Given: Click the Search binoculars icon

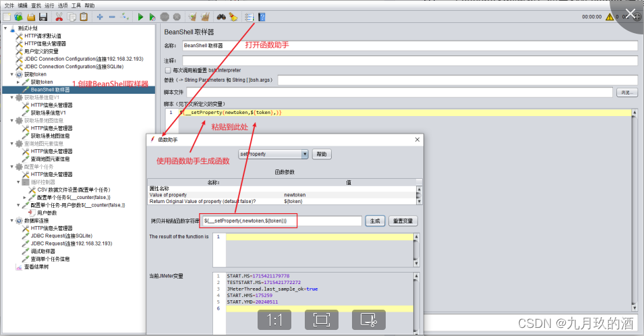Looking at the screenshot, I should 221,17.
